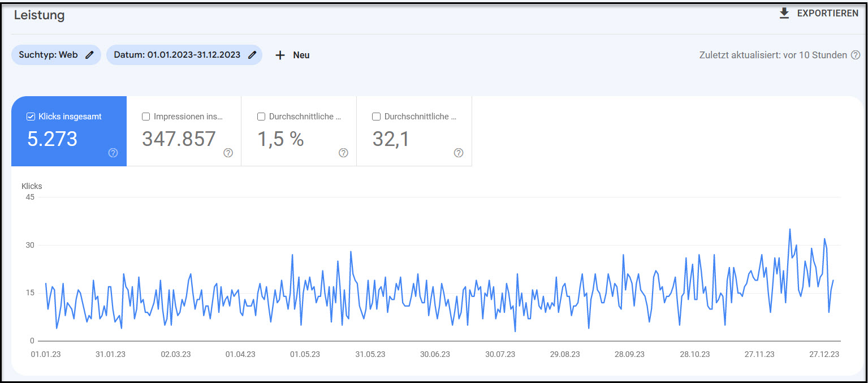Edit Datum filter via pencil icon

click(x=252, y=55)
